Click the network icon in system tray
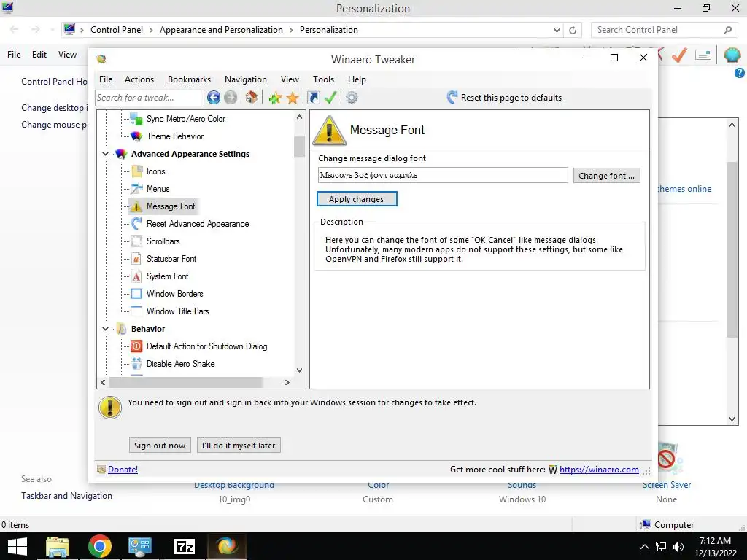This screenshot has height=560, width=747. [x=661, y=547]
